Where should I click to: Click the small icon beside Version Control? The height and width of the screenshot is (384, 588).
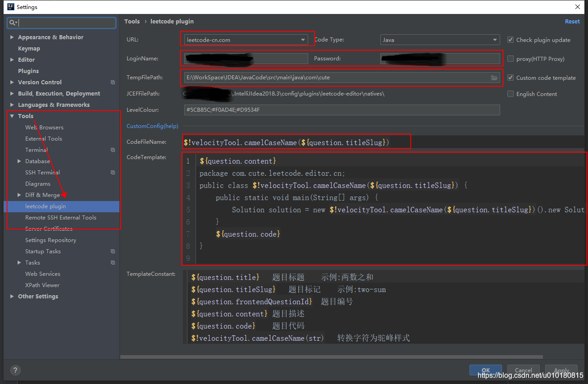pyautogui.click(x=112, y=82)
